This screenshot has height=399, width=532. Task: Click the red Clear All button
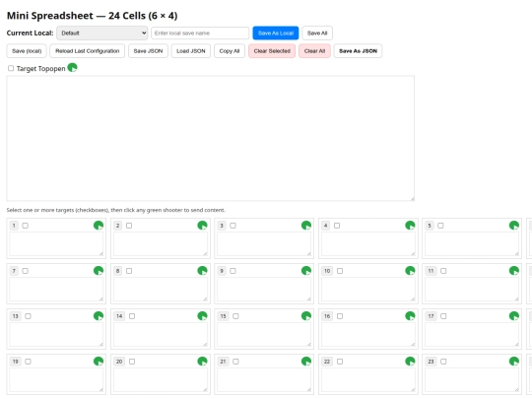[314, 51]
